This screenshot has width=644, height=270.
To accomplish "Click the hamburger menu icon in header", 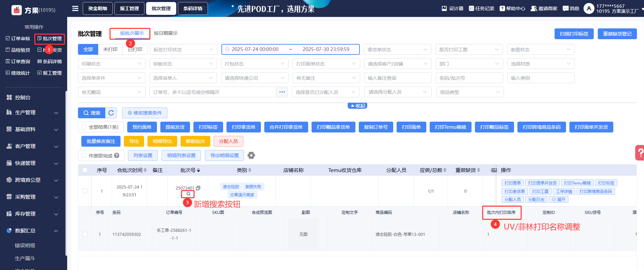I will [75, 8].
